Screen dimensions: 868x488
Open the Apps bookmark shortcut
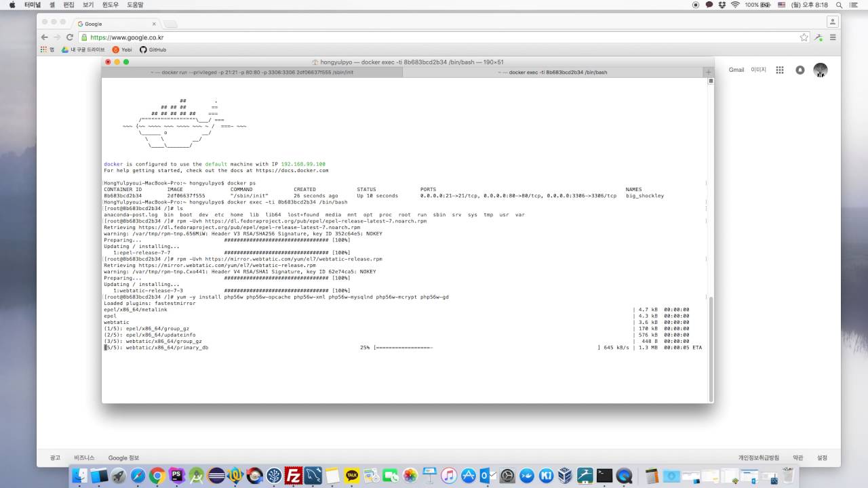(47, 49)
